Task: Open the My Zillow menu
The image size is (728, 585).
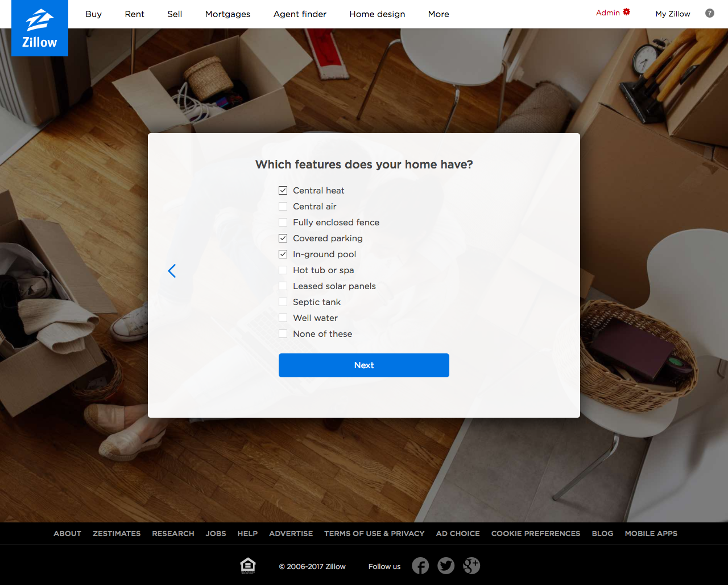Action: 673,14
